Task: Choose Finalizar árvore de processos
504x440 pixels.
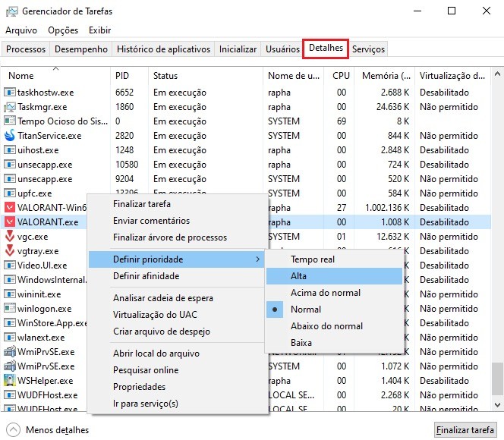Action: 176,237
